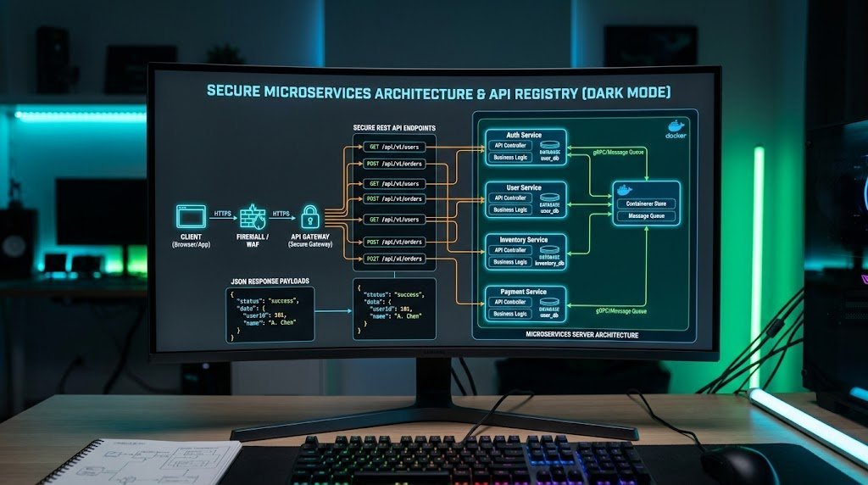Click the JSON Response Payloads heading
Image resolution: width=868 pixels, height=485 pixels.
point(270,282)
